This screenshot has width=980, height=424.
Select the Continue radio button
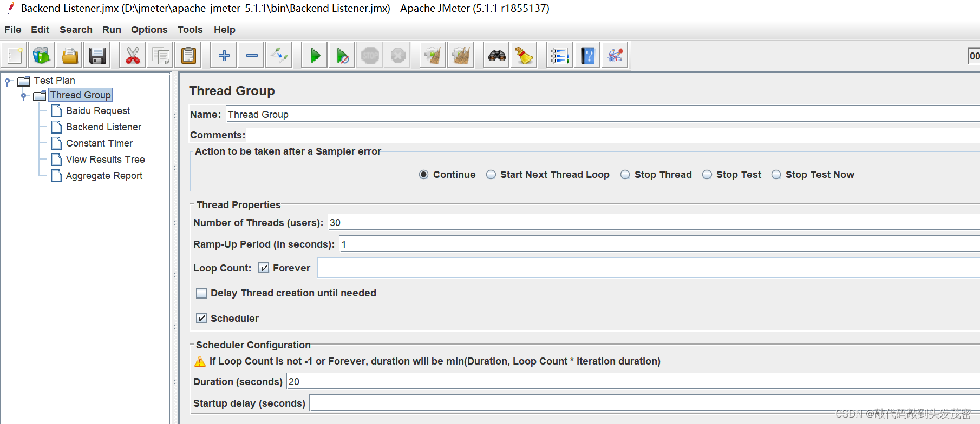coord(424,175)
